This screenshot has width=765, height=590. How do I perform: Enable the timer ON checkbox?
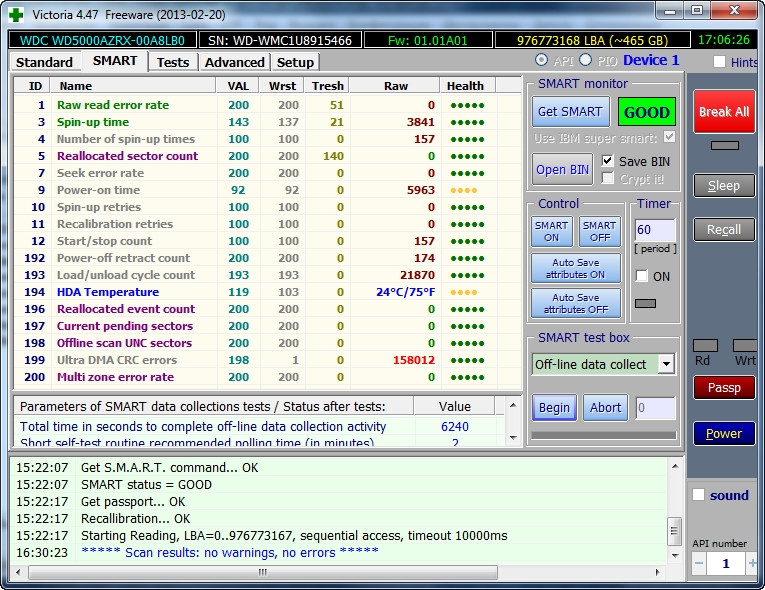[641, 276]
